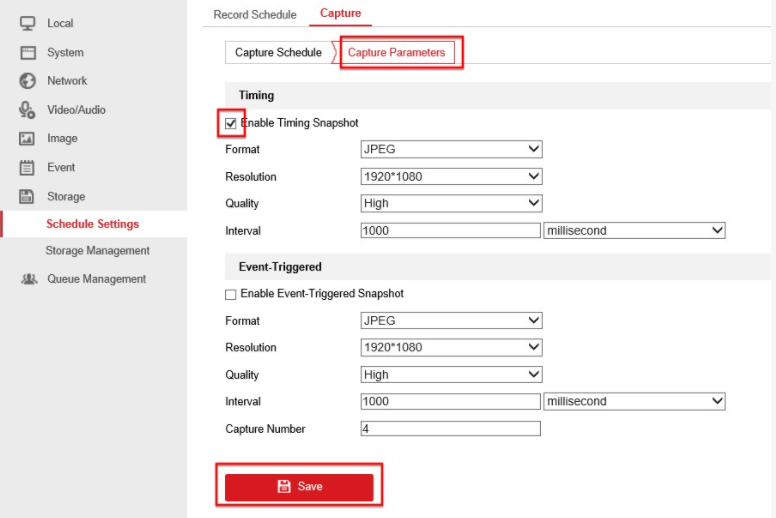Click the Capture Number input field
This screenshot has height=518, width=776.
450,429
